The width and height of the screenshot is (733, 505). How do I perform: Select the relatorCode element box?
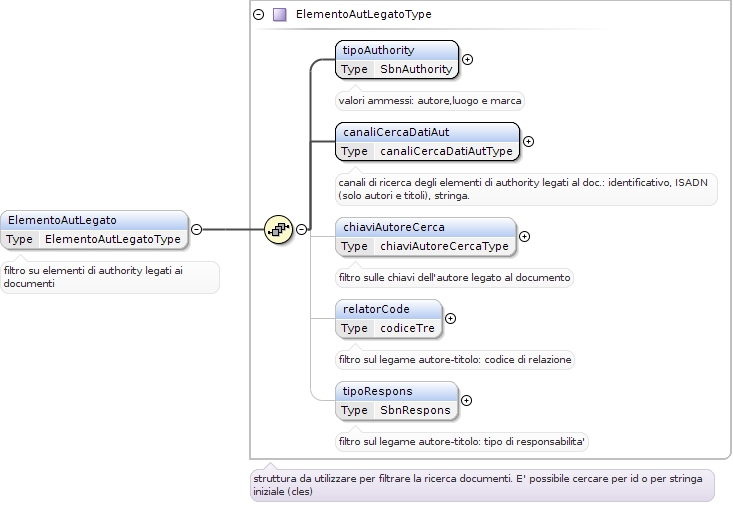388,318
